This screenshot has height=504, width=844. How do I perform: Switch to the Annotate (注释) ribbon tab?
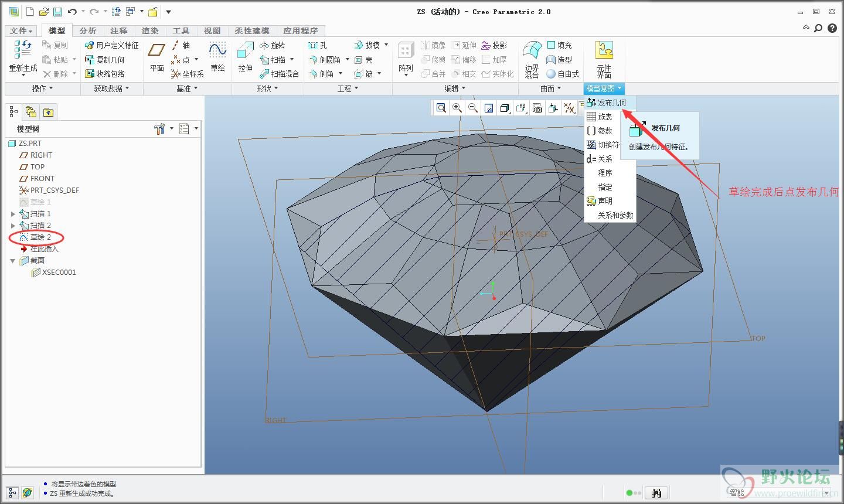coord(119,30)
